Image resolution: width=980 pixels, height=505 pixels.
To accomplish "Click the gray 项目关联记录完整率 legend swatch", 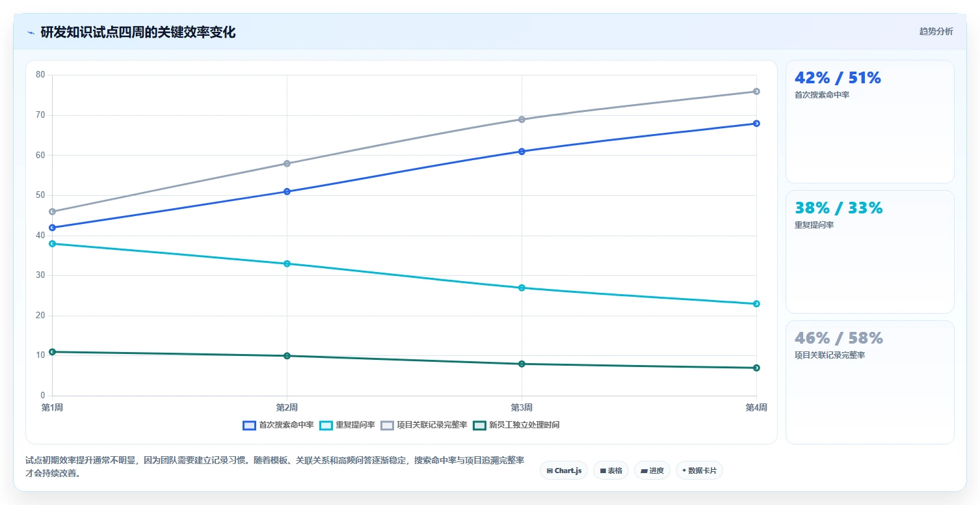I will click(387, 425).
